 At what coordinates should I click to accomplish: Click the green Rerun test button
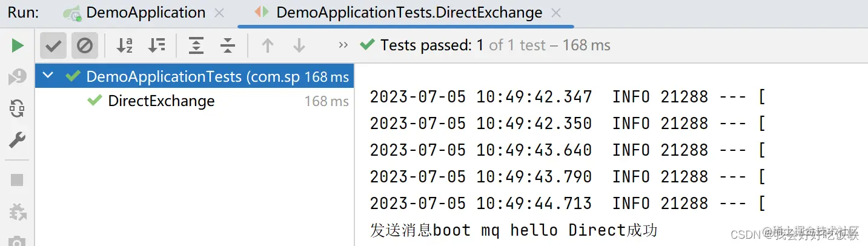click(18, 45)
